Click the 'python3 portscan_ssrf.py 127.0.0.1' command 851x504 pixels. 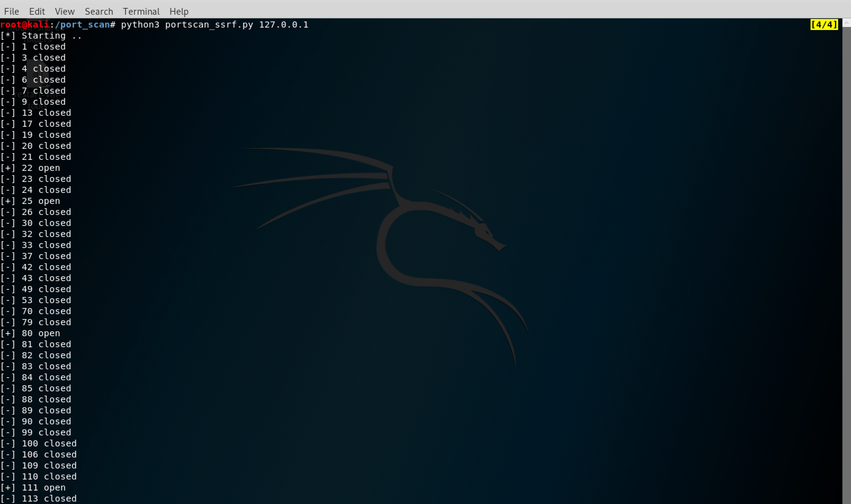(215, 25)
